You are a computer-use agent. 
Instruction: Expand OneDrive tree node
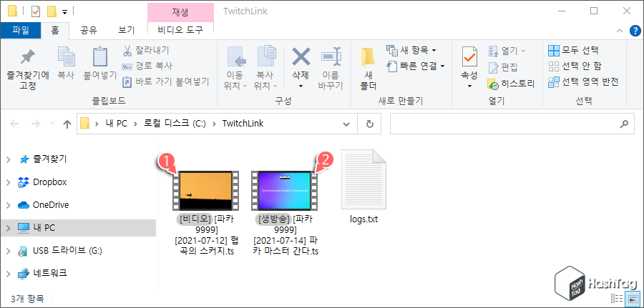click(9, 204)
